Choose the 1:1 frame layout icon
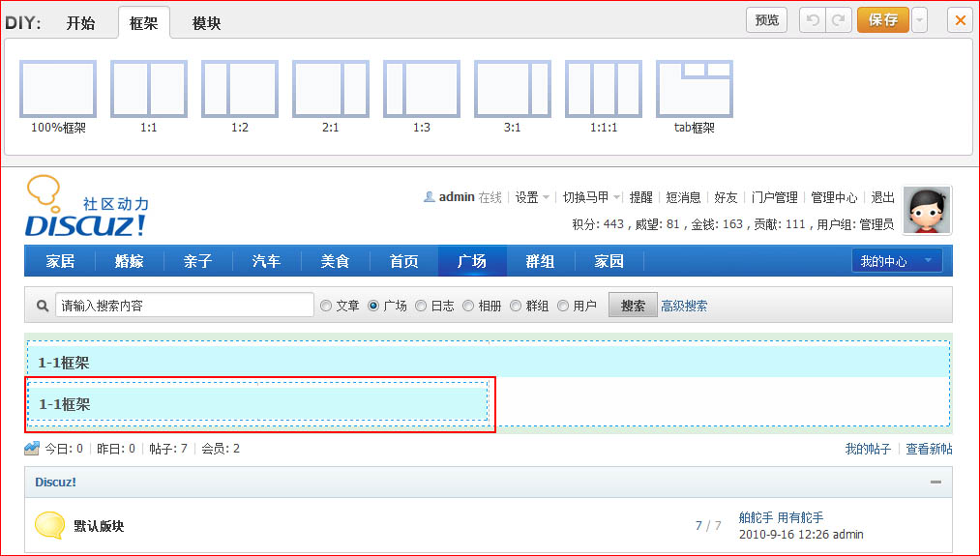Screen dimensions: 980x556 coord(148,89)
